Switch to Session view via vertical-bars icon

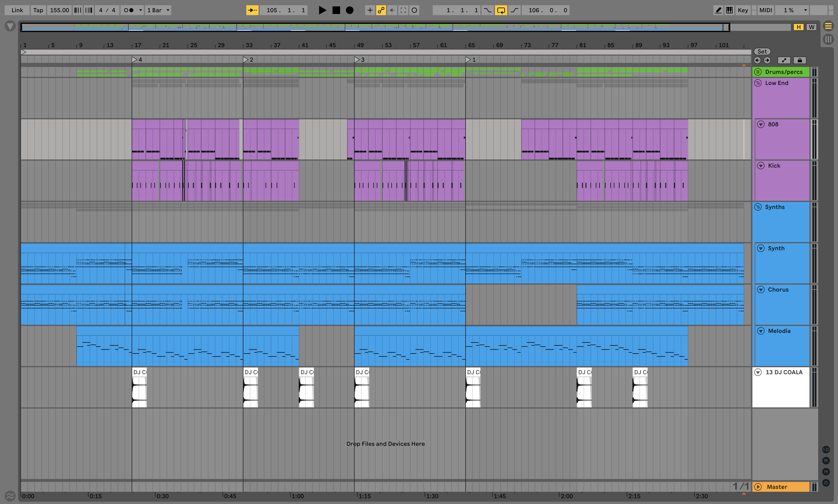pos(828,39)
